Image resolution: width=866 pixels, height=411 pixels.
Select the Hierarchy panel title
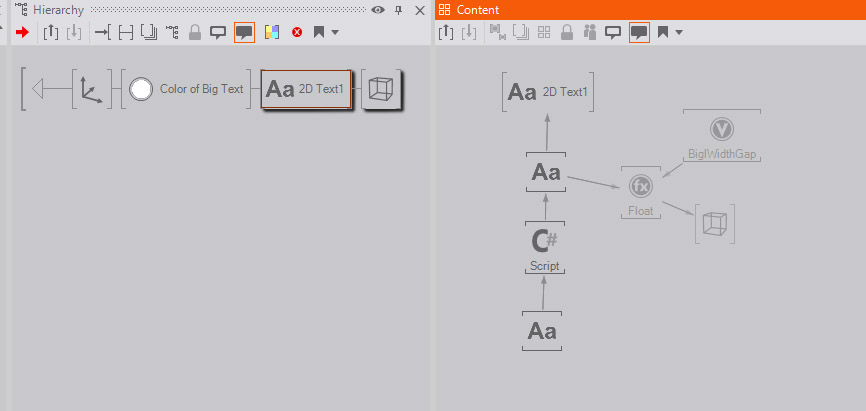(x=58, y=9)
